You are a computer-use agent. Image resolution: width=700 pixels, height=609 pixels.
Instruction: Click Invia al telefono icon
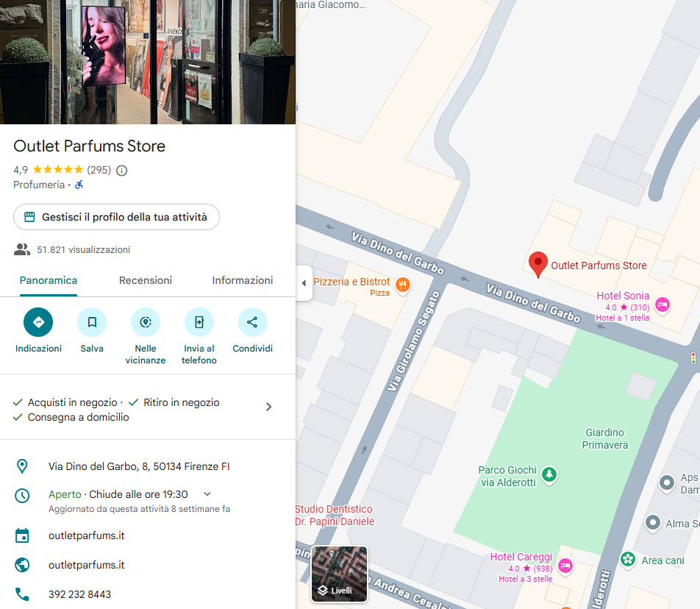click(x=199, y=322)
